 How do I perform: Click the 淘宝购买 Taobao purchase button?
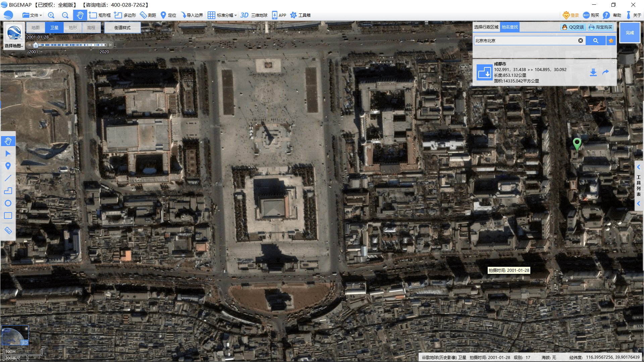(601, 27)
